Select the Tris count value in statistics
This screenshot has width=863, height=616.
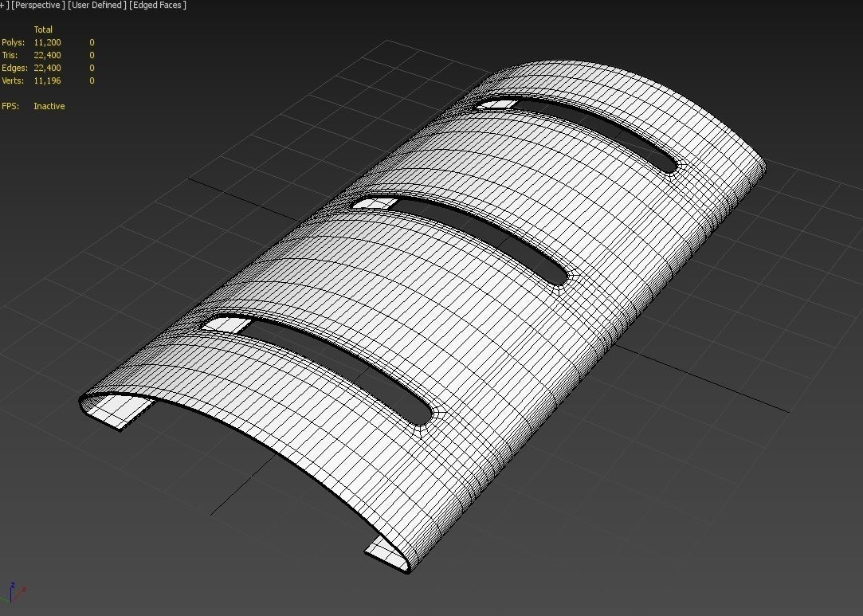pyautogui.click(x=47, y=55)
